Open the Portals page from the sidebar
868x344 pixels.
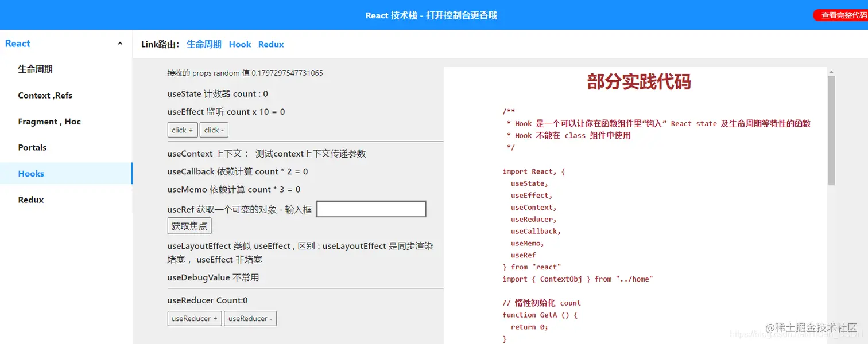32,147
